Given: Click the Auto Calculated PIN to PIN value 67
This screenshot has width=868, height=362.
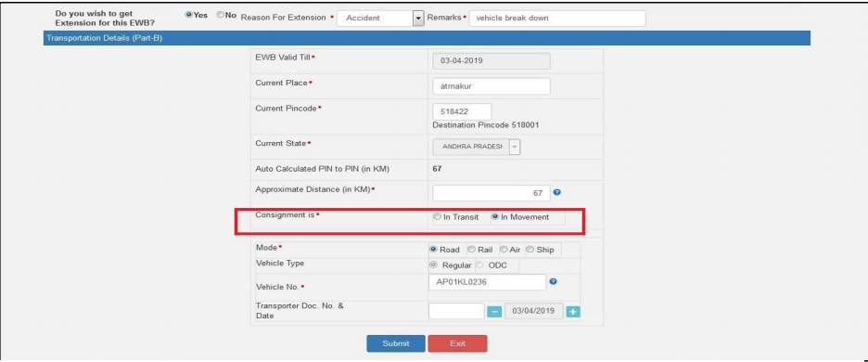Looking at the screenshot, I should (x=437, y=169).
